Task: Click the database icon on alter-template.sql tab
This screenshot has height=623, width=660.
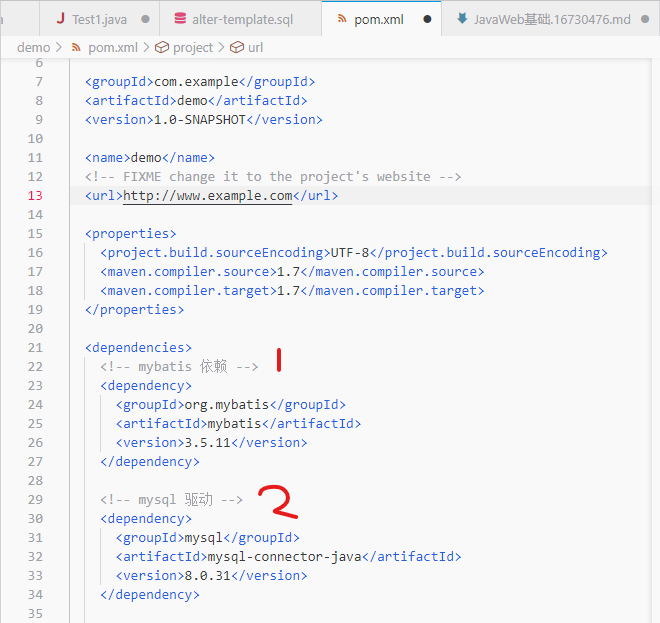Action: pyautogui.click(x=180, y=19)
